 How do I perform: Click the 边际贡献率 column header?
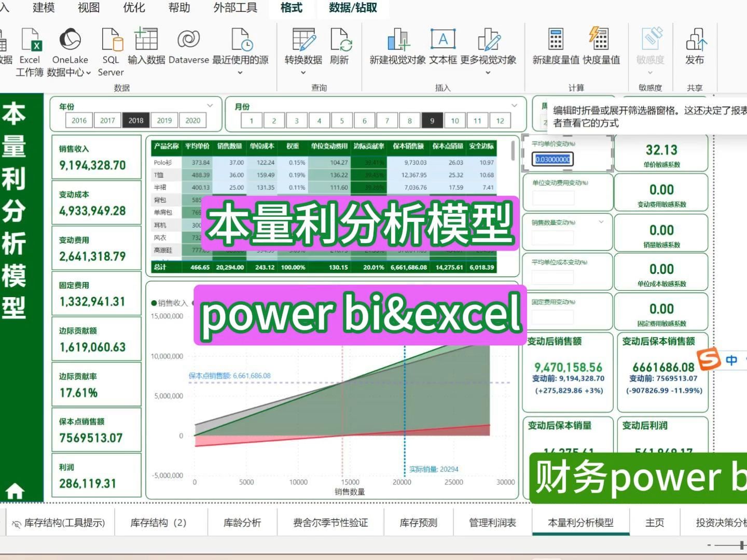pos(369,146)
